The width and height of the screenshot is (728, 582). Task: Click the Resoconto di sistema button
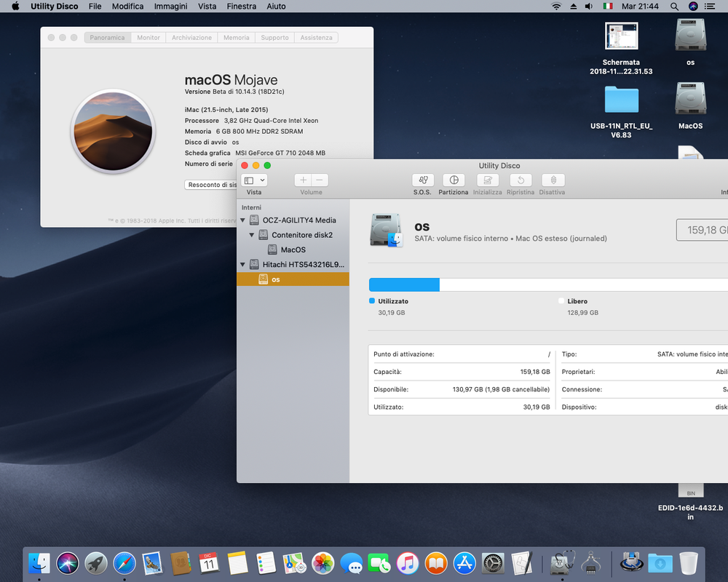(212, 185)
